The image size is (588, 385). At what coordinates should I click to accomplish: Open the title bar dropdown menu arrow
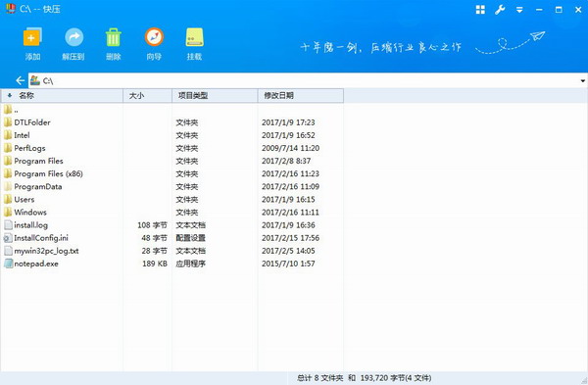click(x=519, y=10)
